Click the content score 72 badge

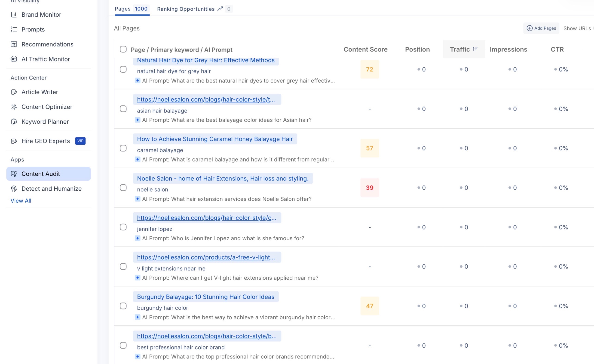pyautogui.click(x=370, y=69)
